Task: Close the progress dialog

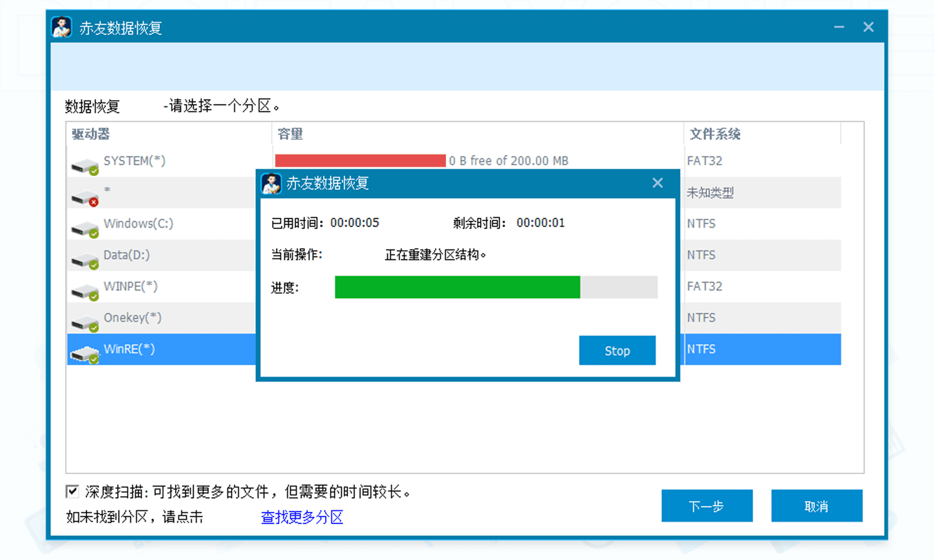Action: pyautogui.click(x=658, y=182)
